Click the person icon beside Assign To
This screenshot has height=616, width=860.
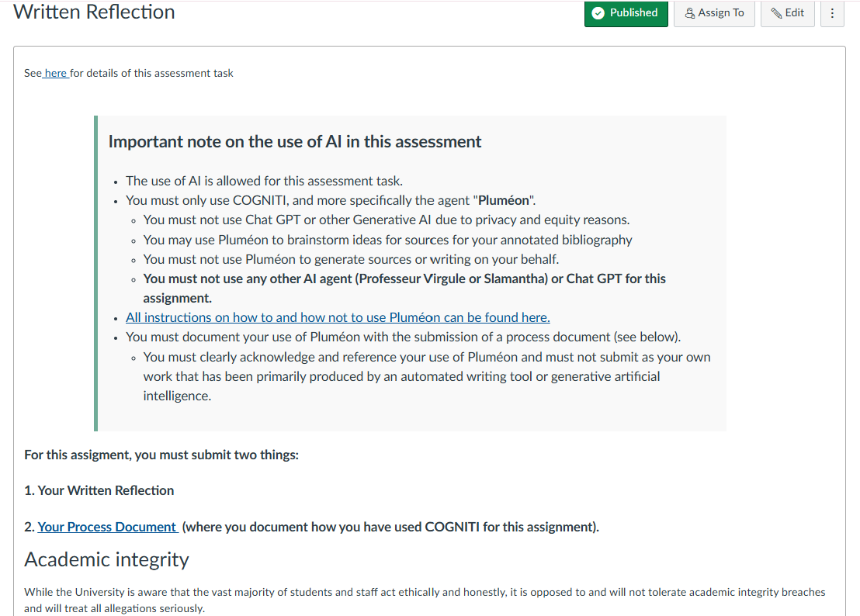tap(690, 13)
